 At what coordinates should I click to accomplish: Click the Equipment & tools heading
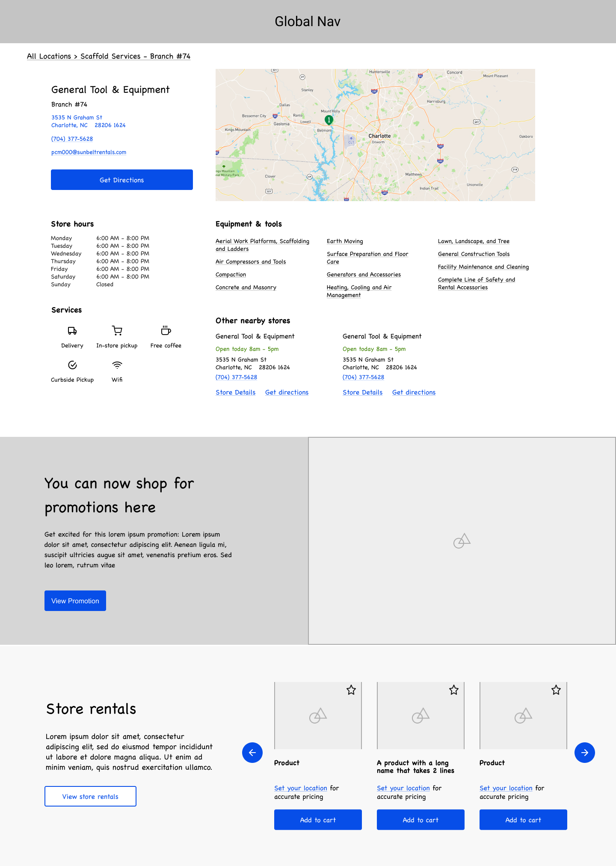point(249,224)
